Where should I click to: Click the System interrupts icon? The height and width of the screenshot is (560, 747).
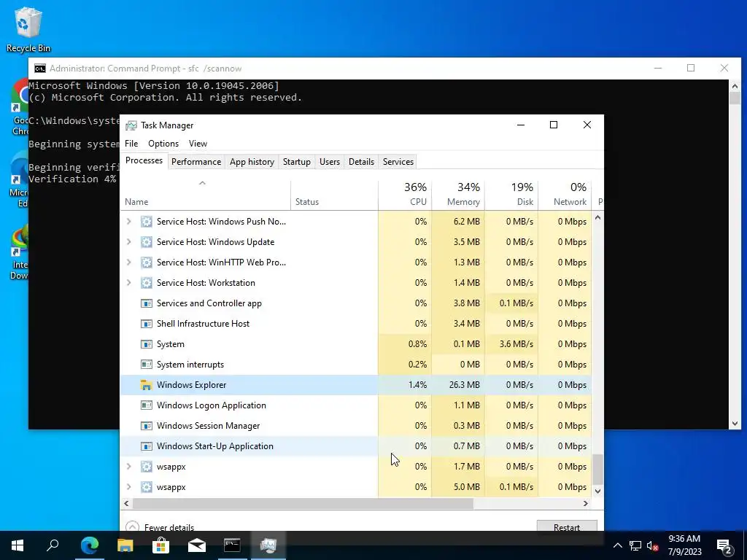(146, 365)
